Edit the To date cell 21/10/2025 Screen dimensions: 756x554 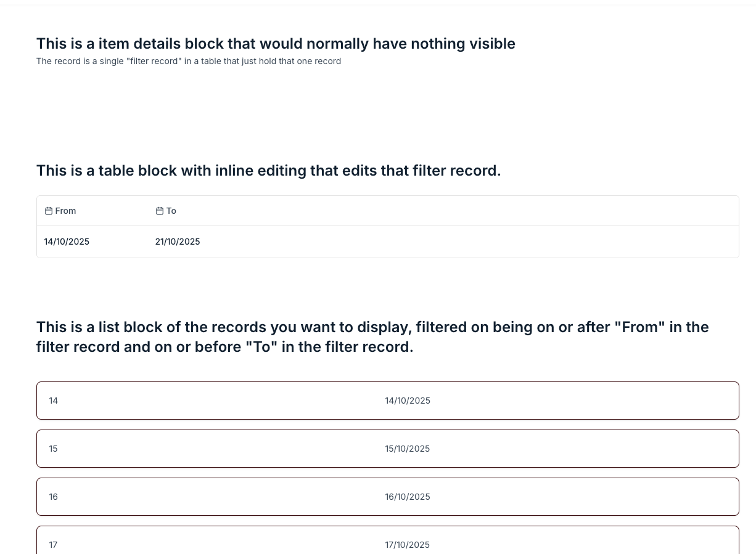click(x=178, y=242)
